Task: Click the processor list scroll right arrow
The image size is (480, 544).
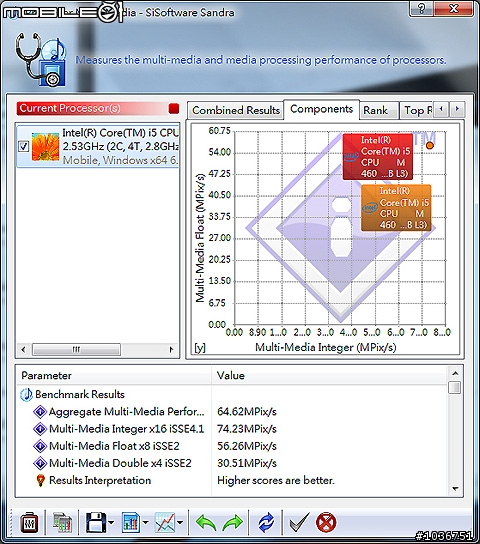Action: tap(171, 349)
